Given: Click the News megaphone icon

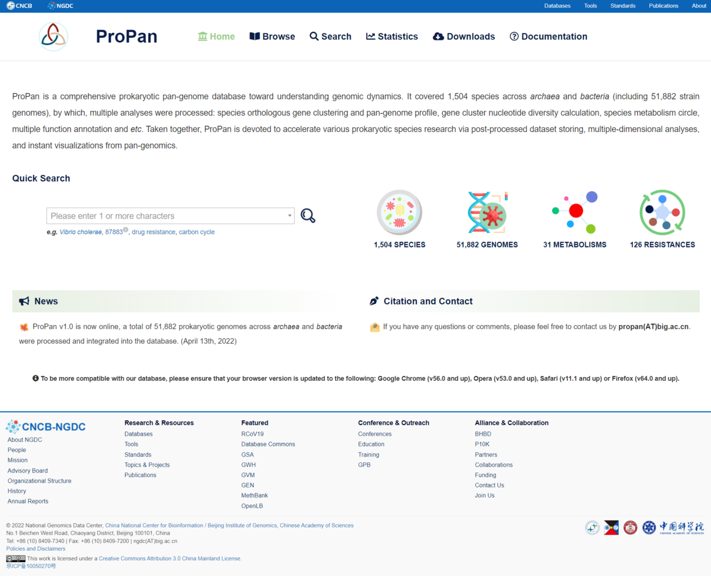Looking at the screenshot, I should tap(24, 301).
